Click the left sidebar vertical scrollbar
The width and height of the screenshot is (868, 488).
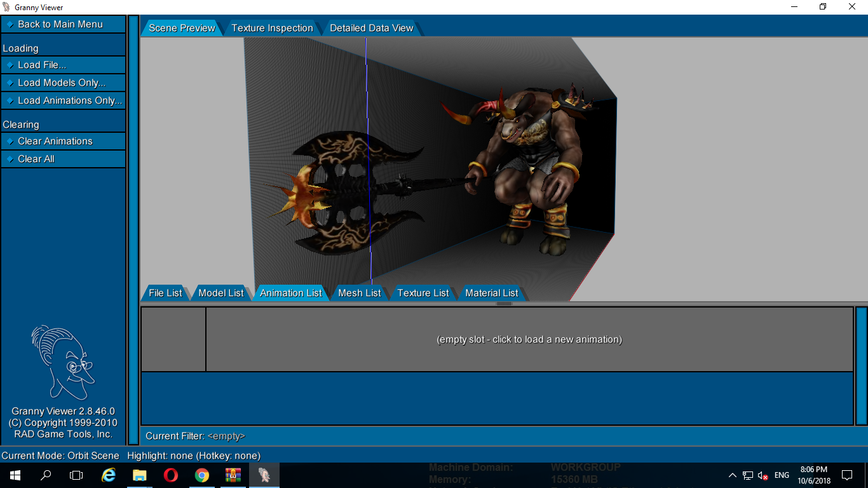coord(133,230)
